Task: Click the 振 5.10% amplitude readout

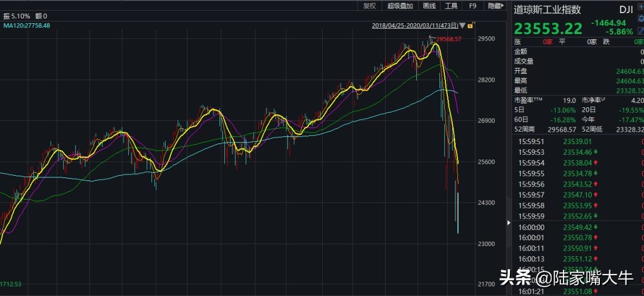Action: (17, 16)
